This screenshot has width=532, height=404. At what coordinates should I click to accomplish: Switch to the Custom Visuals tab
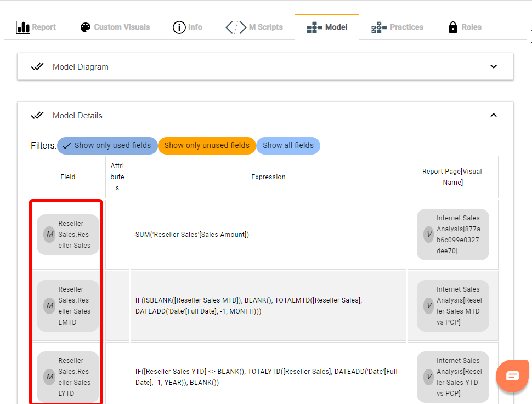pos(115,27)
